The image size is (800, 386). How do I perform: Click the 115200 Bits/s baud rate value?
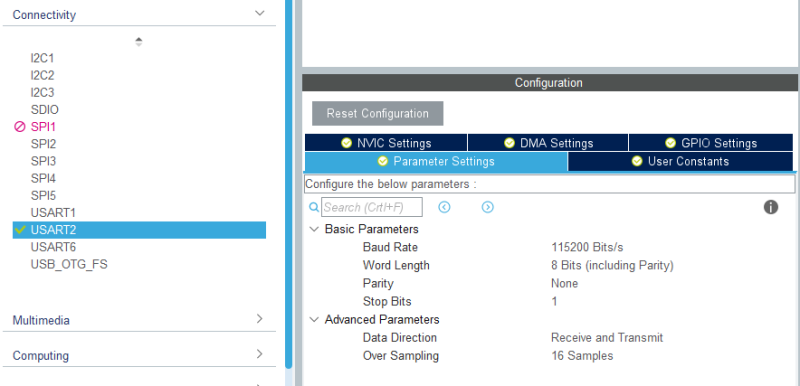(587, 247)
